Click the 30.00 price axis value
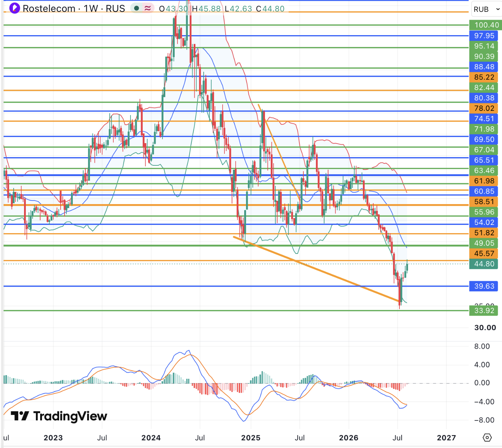Viewport: 502px width, 448px height. pyautogui.click(x=485, y=328)
